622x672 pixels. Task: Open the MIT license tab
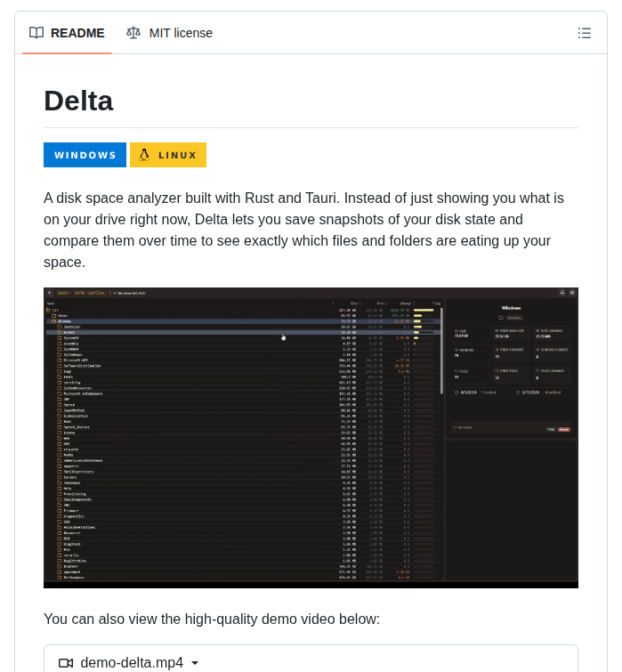point(169,33)
